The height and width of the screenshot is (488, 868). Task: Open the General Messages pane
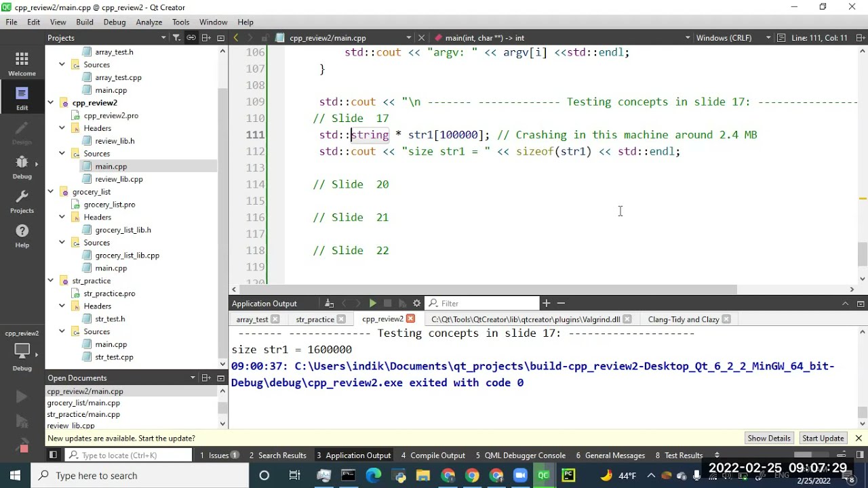(610, 455)
